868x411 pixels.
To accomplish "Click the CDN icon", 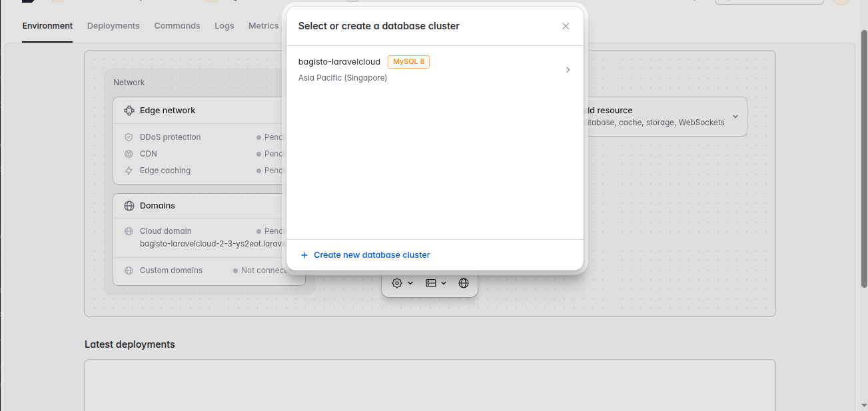I will tap(129, 154).
